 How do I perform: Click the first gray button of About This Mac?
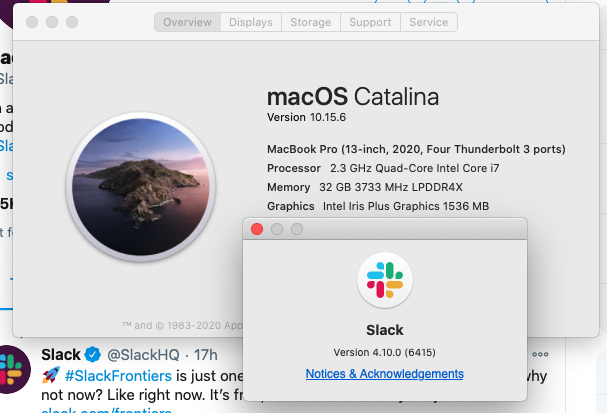[32, 22]
